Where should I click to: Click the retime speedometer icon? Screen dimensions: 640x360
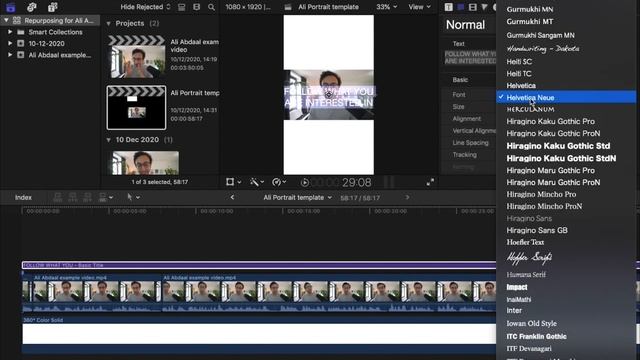276,182
